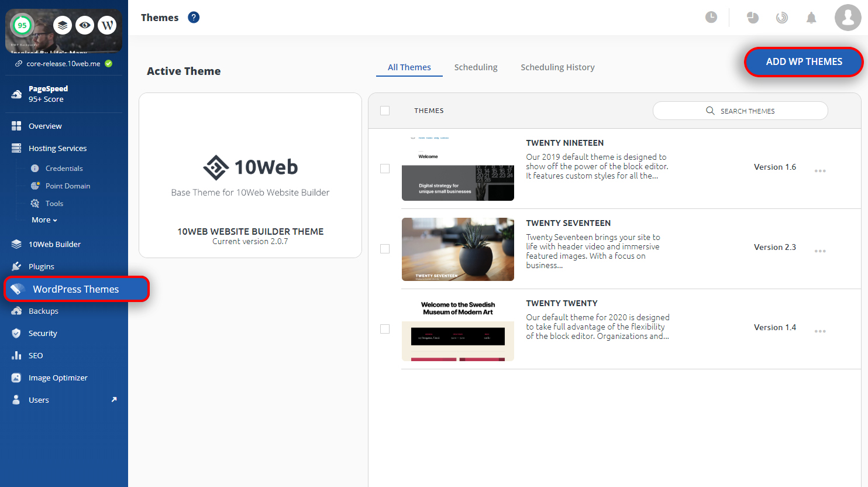
Task: Click the Point Domain globe icon
Action: [35, 186]
